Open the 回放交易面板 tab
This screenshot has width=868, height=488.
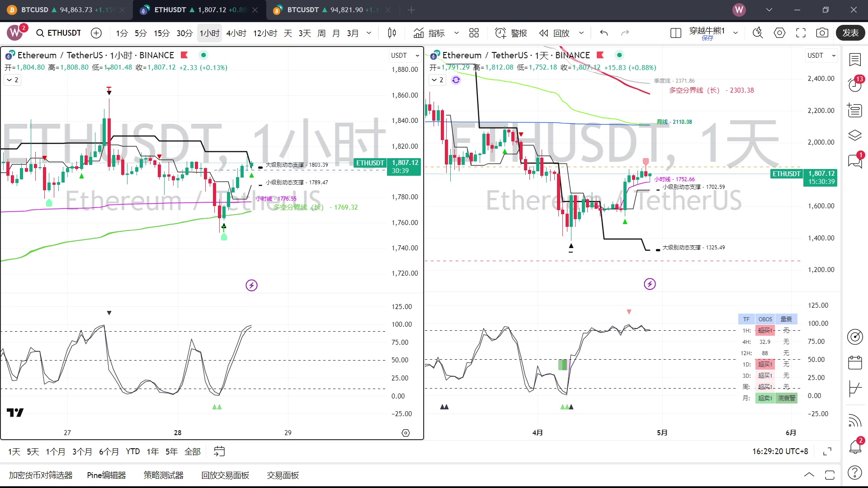(225, 475)
